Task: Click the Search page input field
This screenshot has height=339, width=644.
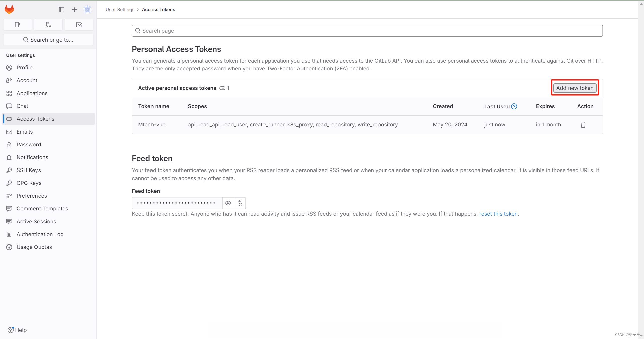Action: [x=367, y=31]
